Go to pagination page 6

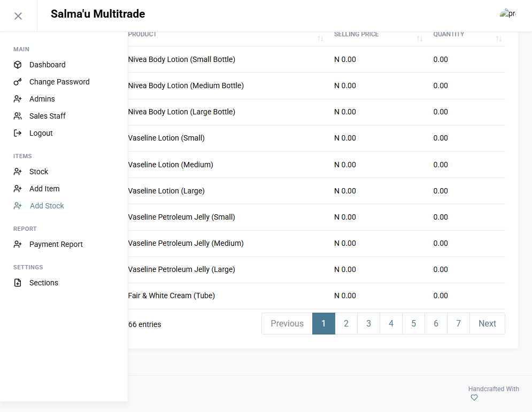(x=436, y=323)
